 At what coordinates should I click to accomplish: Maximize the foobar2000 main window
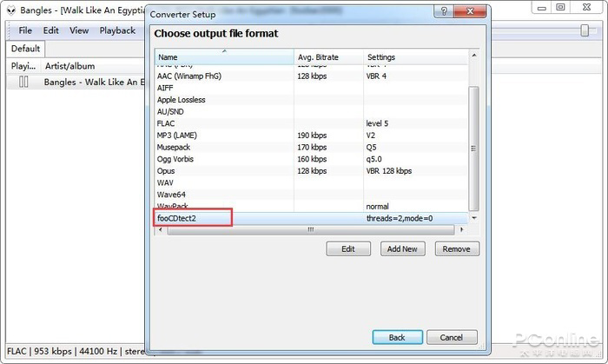click(x=561, y=7)
